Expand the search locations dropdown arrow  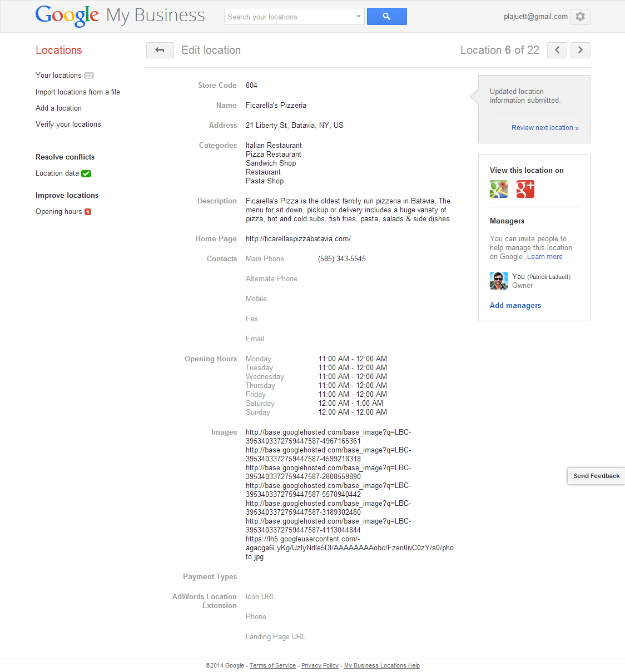click(x=359, y=17)
